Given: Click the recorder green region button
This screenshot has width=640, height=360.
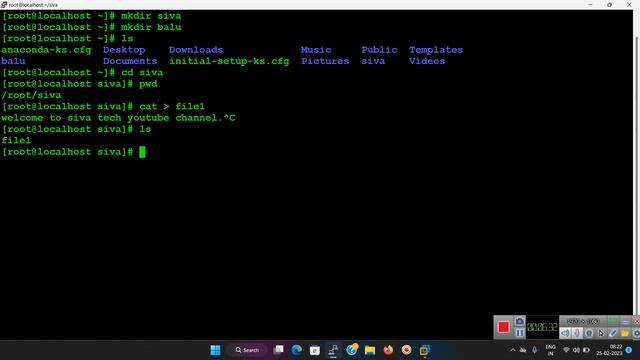Looking at the screenshot, I should pyautogui.click(x=613, y=321).
